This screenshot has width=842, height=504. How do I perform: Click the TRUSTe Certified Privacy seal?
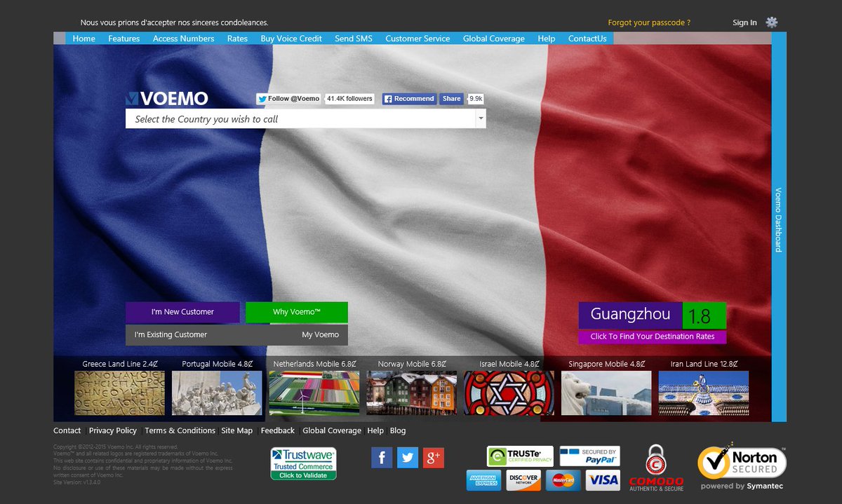click(520, 456)
